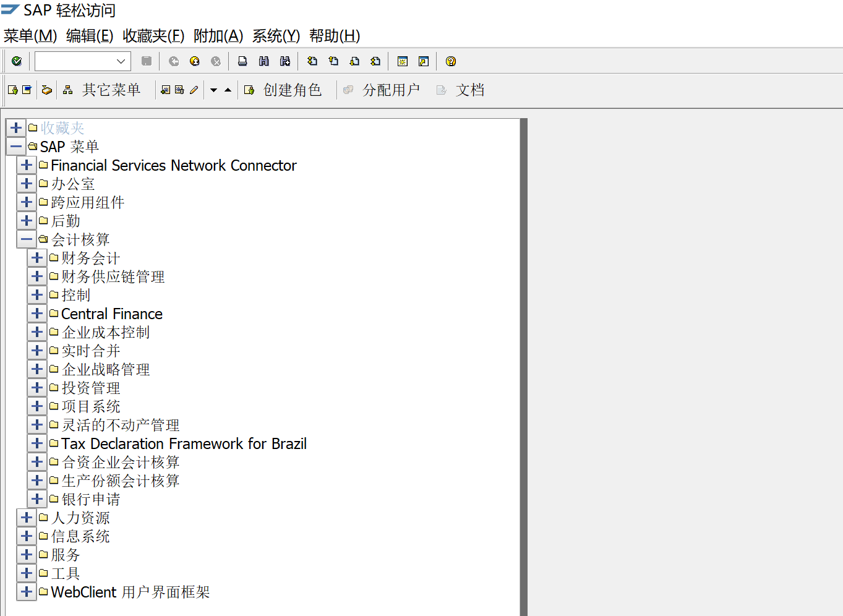Image resolution: width=843 pixels, height=616 pixels.
Task: Move favorite down with down-triangle icon
Action: click(213, 90)
